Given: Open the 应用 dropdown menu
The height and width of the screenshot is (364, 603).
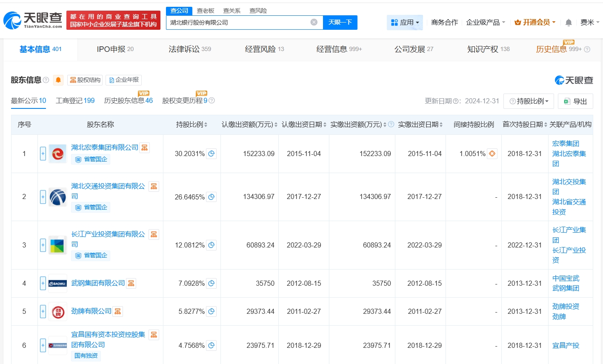Looking at the screenshot, I should click(x=405, y=23).
